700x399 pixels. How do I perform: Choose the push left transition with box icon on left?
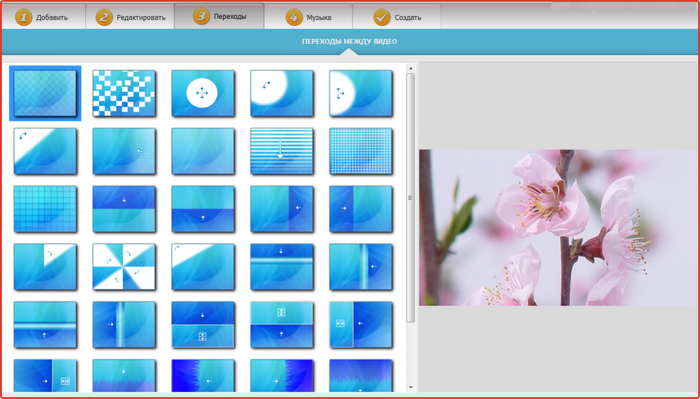point(361,325)
